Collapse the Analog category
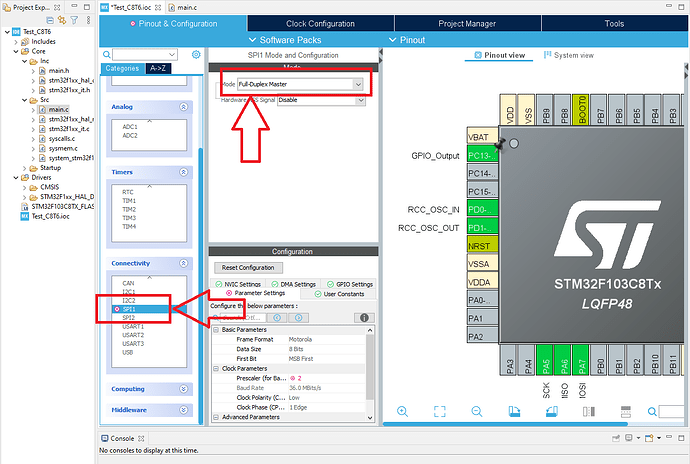 [184, 106]
